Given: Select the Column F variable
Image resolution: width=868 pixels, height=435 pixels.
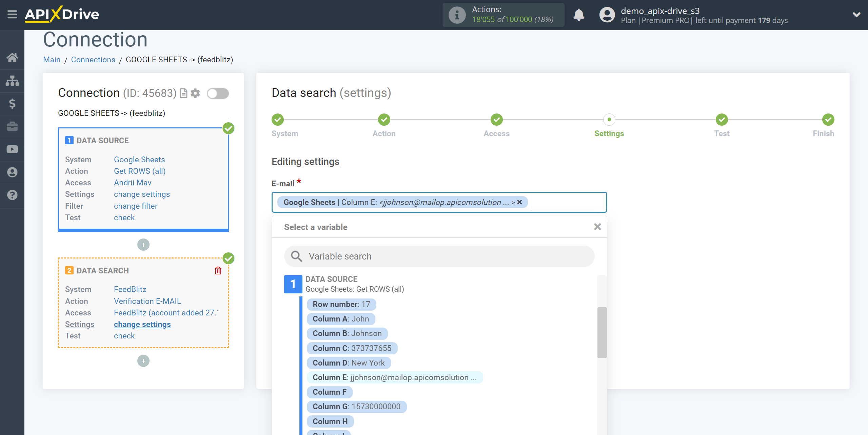Looking at the screenshot, I should pyautogui.click(x=330, y=392).
